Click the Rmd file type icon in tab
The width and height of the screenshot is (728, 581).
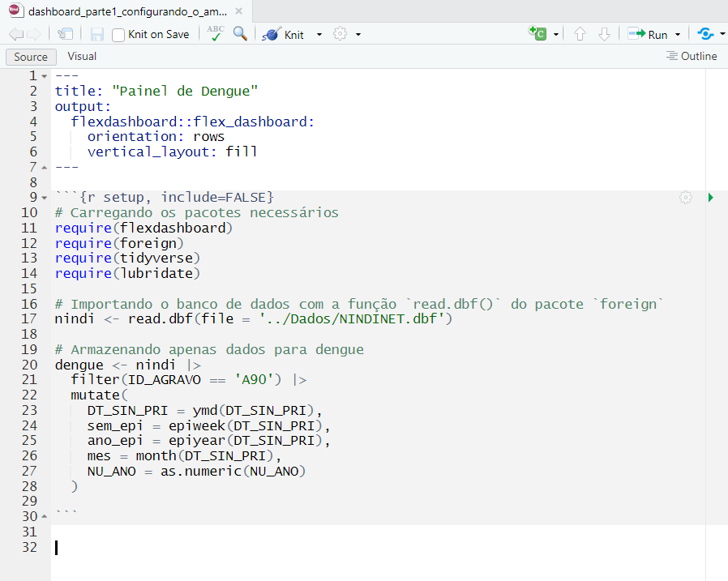[15, 10]
